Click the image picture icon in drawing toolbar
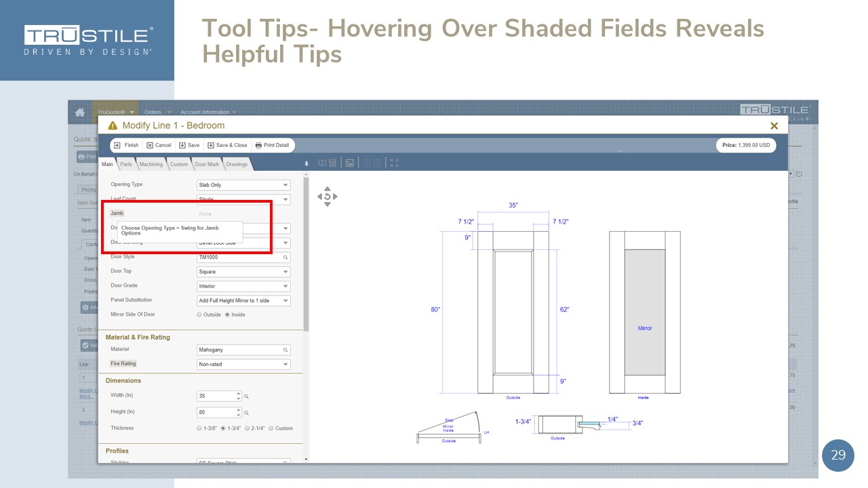The height and width of the screenshot is (488, 868). [349, 163]
